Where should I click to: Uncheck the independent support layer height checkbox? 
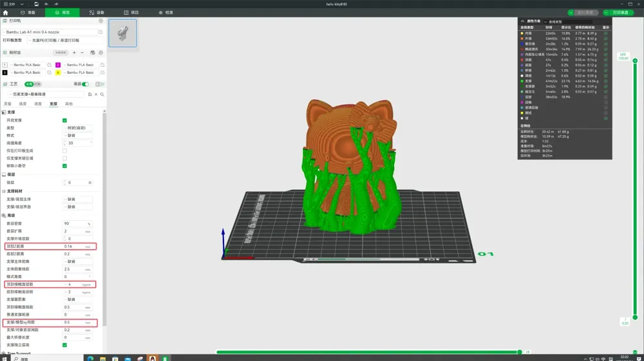(x=64, y=345)
